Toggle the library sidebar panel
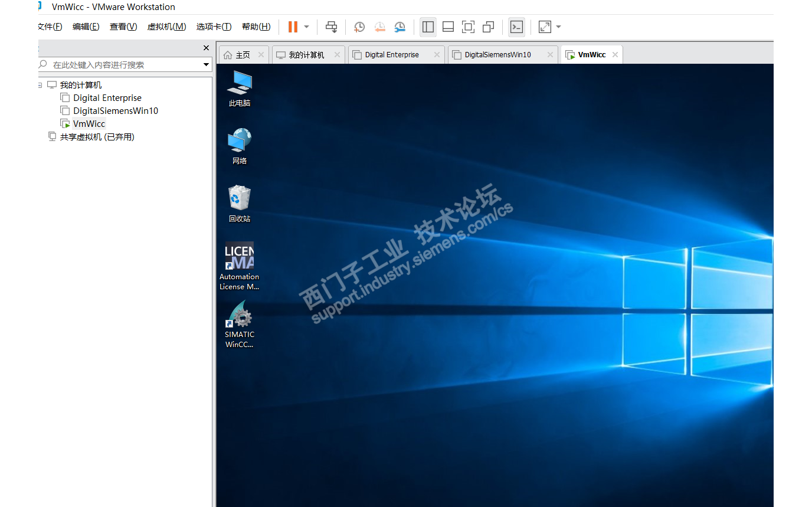This screenshot has height=507, width=812. (428, 27)
